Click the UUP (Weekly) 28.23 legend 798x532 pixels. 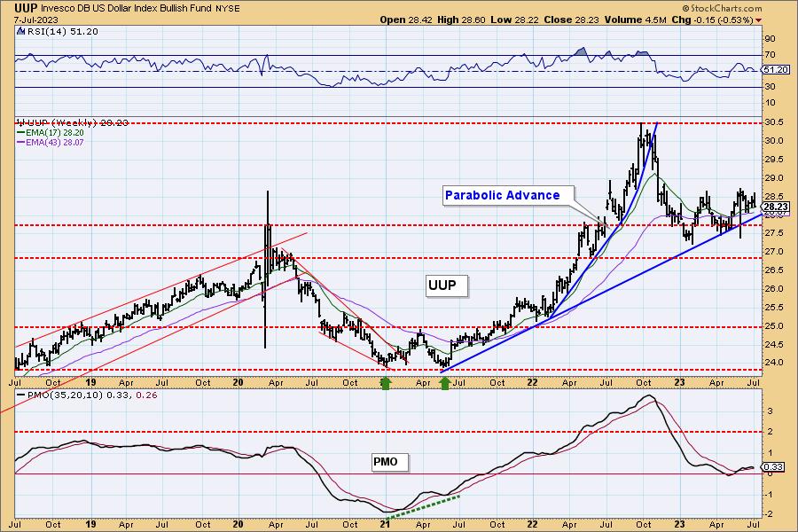coord(73,122)
